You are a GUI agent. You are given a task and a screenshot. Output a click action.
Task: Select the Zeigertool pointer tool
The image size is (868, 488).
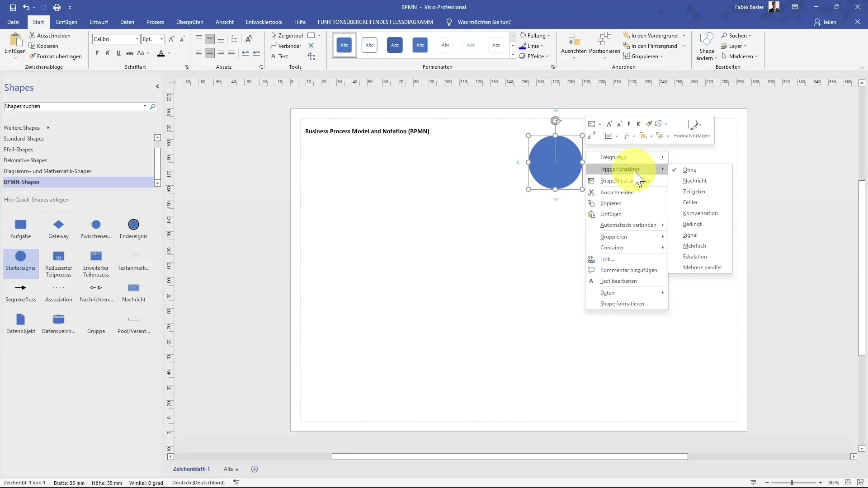287,35
